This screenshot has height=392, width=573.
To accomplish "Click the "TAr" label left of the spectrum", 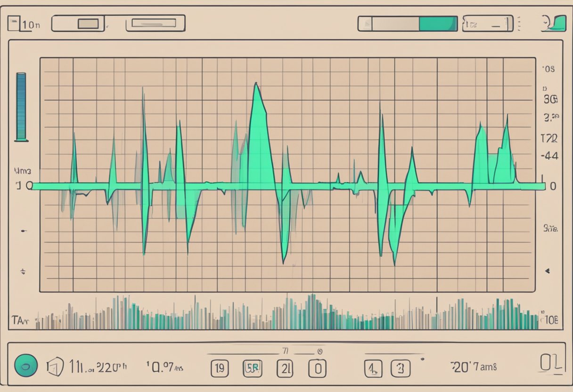I will pyautogui.click(x=20, y=322).
